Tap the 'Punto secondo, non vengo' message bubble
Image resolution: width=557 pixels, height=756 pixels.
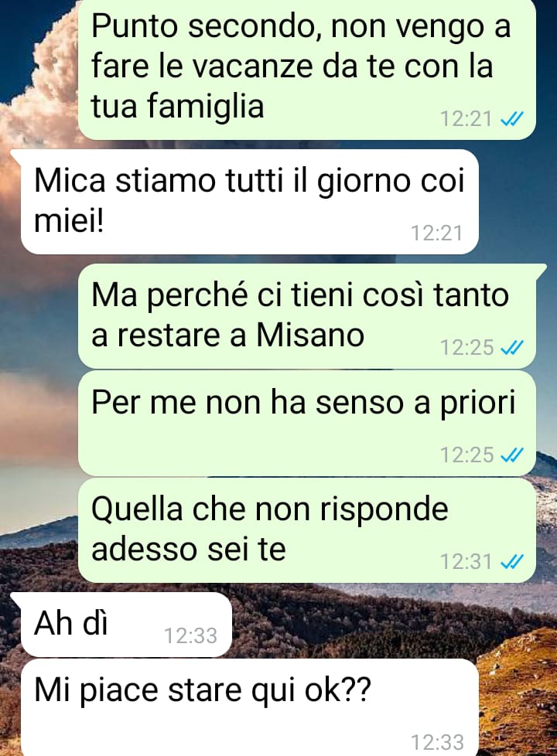tap(307, 69)
